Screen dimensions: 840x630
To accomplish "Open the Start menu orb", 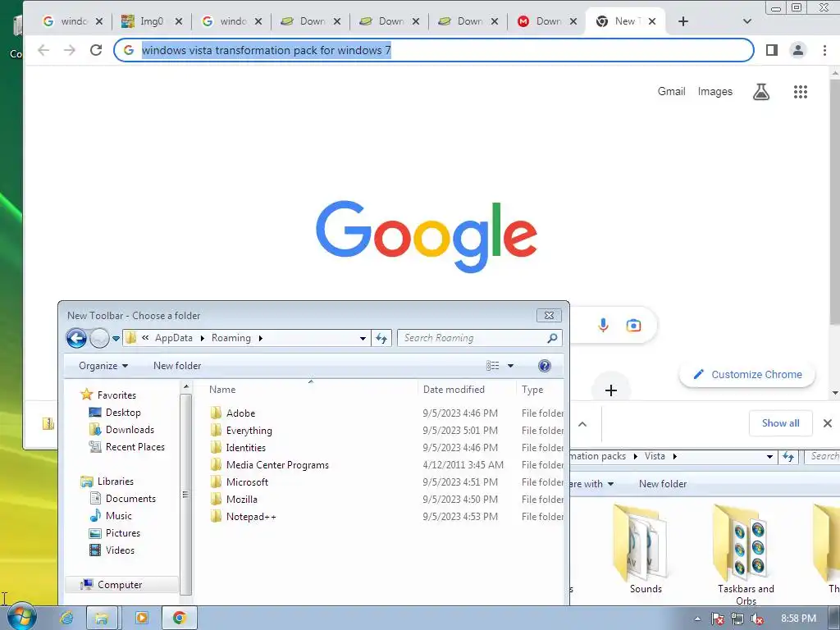I will point(21,617).
